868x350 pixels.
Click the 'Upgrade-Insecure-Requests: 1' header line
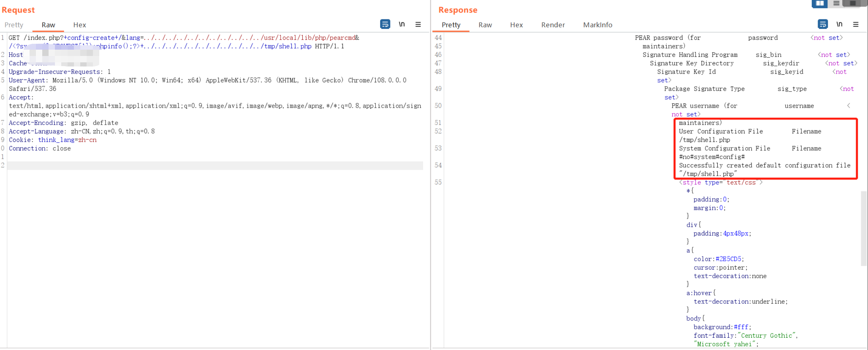[59, 72]
